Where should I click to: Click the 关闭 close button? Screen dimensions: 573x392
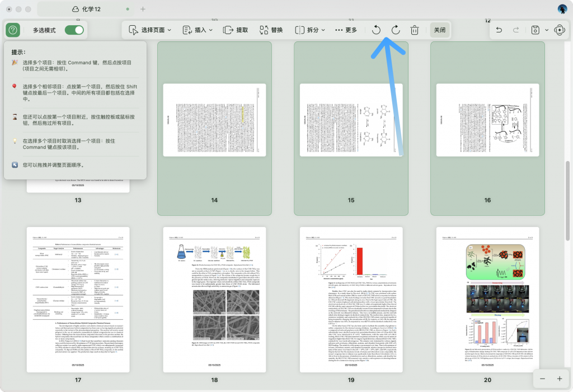pyautogui.click(x=440, y=30)
